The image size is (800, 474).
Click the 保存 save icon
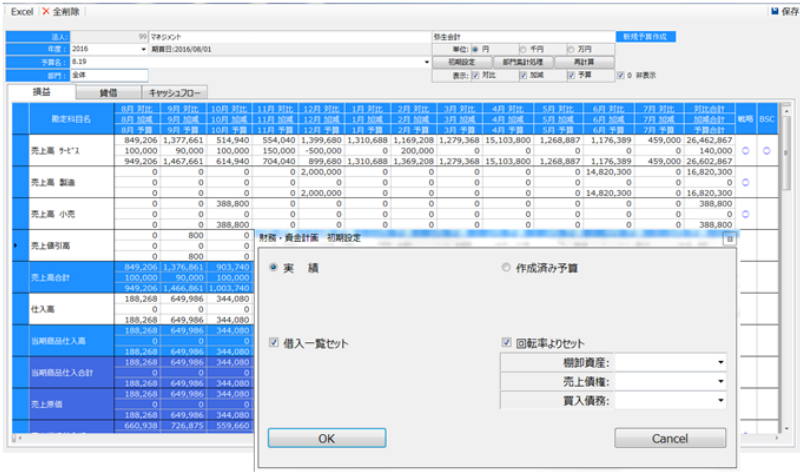774,10
